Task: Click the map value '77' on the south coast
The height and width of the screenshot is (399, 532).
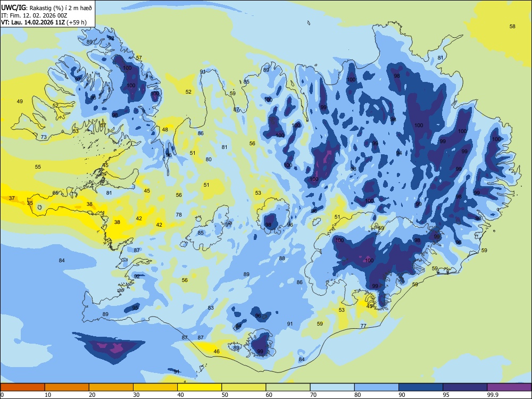Action: [363, 326]
